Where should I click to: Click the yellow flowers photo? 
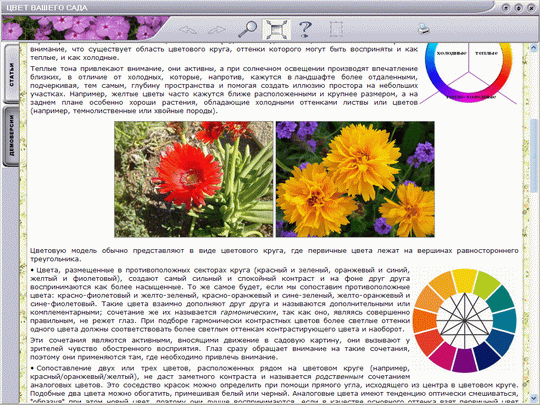[355, 179]
